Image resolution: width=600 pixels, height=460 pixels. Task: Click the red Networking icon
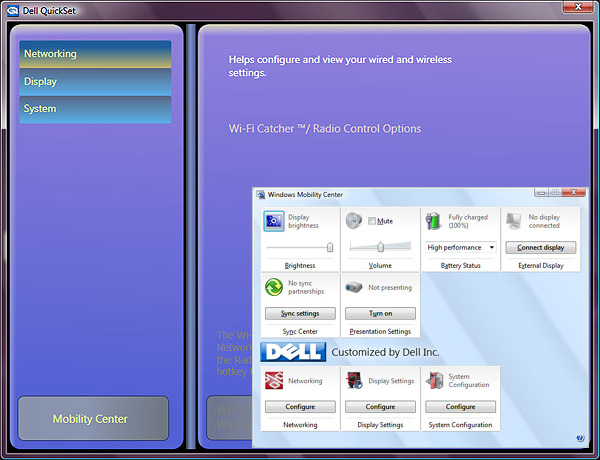(274, 380)
